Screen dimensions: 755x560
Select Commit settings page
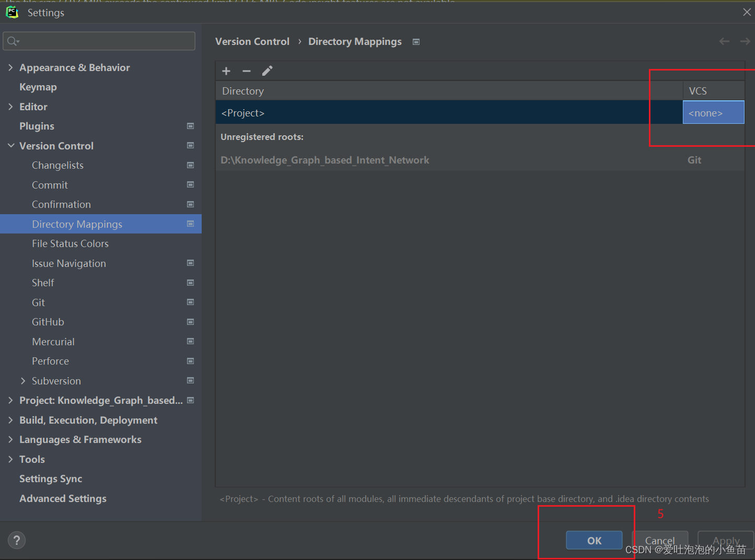(50, 185)
